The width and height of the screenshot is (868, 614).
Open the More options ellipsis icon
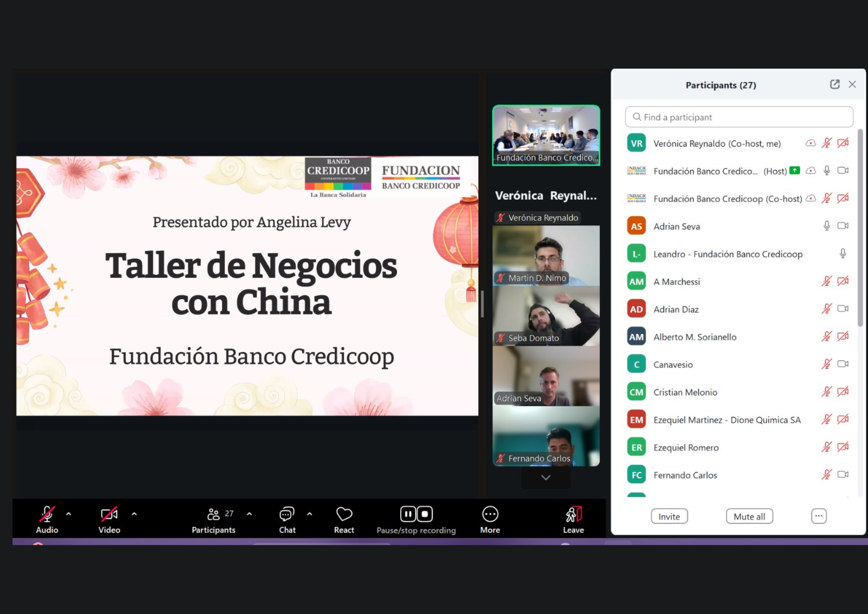pyautogui.click(x=490, y=515)
